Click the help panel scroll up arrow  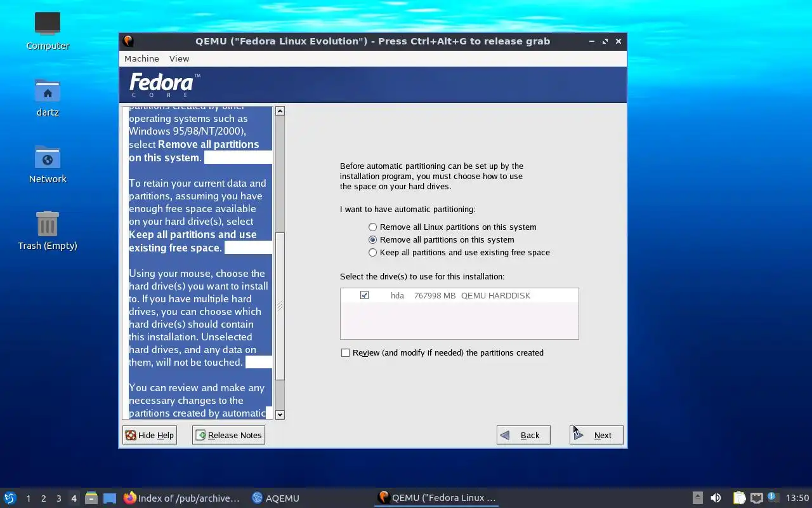[x=280, y=111]
